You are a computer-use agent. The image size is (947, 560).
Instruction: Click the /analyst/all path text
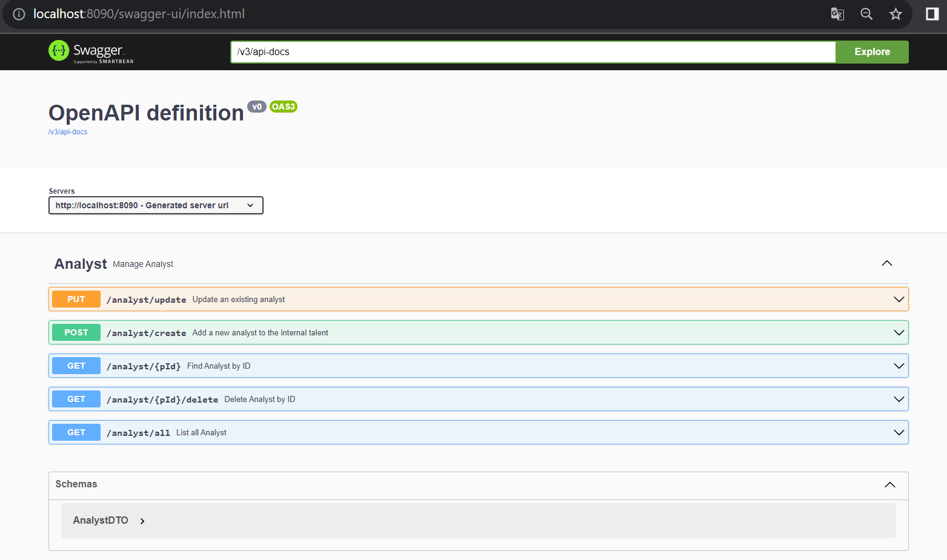coord(138,433)
